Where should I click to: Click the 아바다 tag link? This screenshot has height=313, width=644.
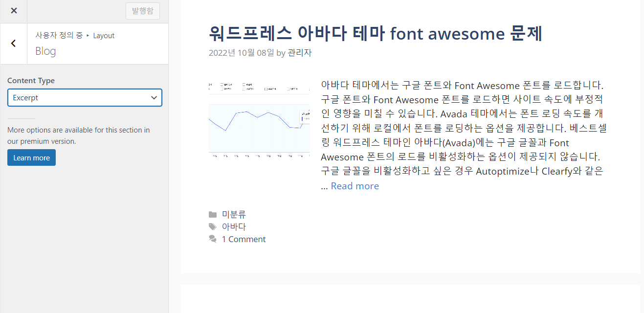point(234,226)
